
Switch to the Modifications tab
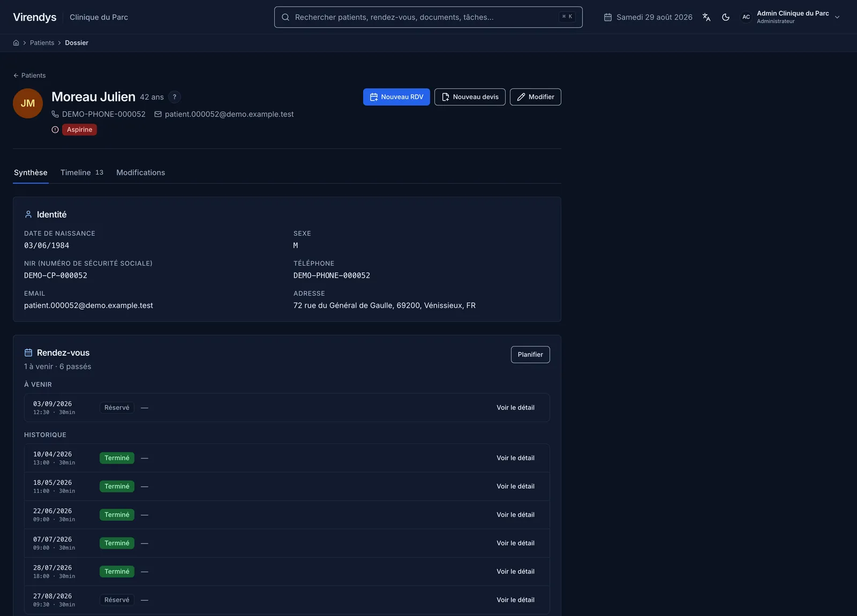tap(140, 172)
